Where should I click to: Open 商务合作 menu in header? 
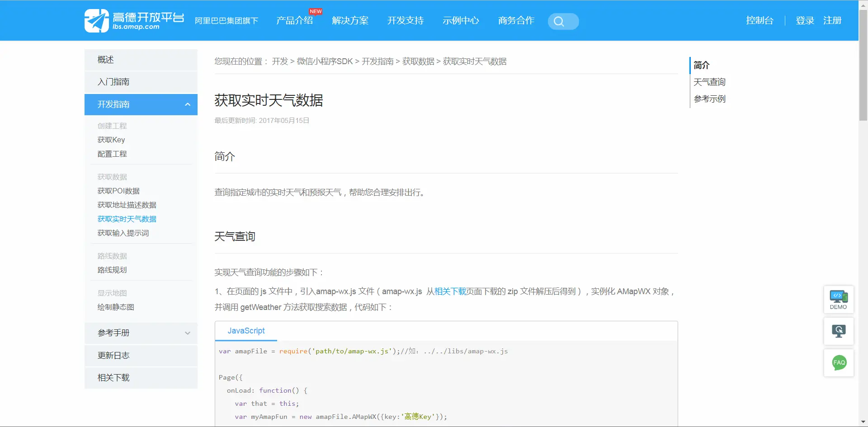[x=516, y=20]
